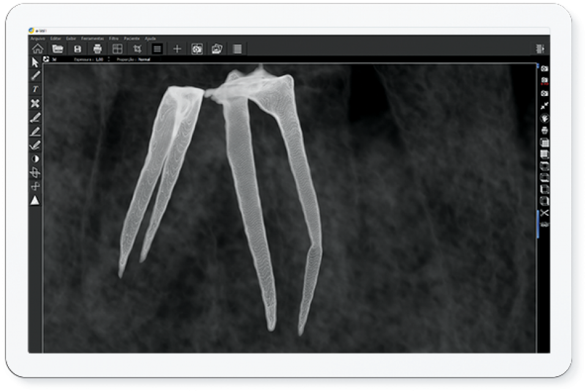Select the arrow pointer tool

click(35, 62)
